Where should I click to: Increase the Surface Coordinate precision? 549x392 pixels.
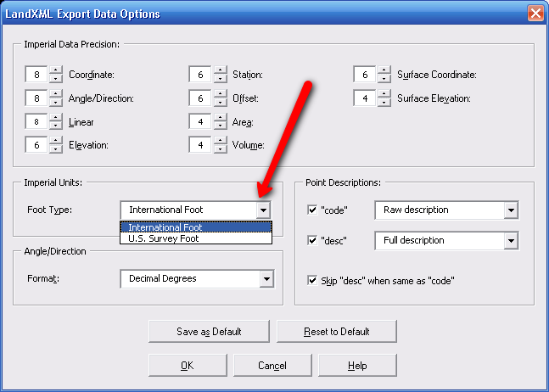click(x=384, y=70)
